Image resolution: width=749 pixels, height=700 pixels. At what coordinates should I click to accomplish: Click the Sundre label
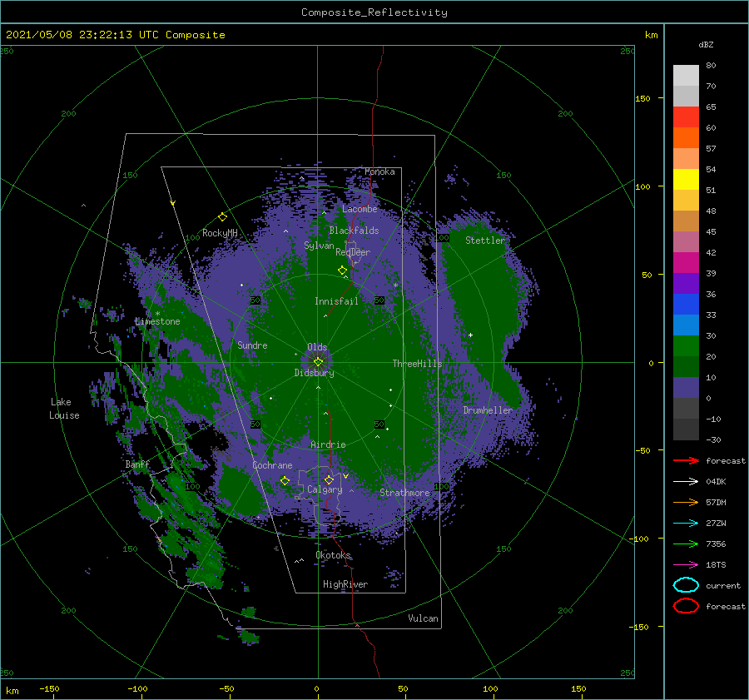[252, 345]
